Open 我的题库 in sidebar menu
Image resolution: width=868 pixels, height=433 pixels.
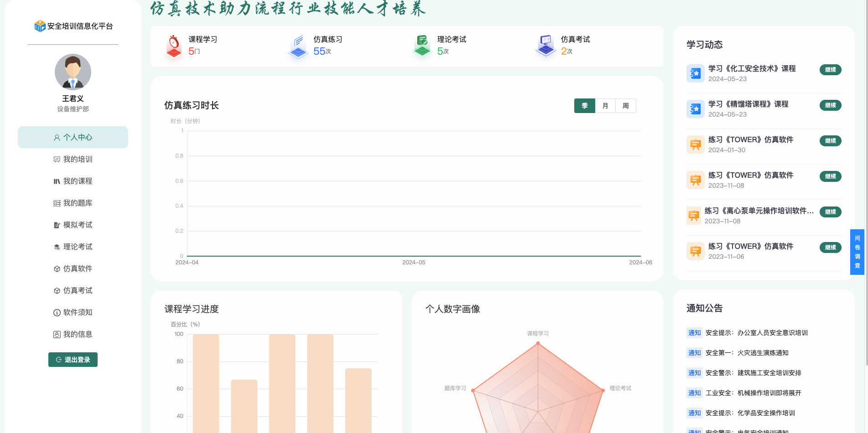click(x=73, y=203)
